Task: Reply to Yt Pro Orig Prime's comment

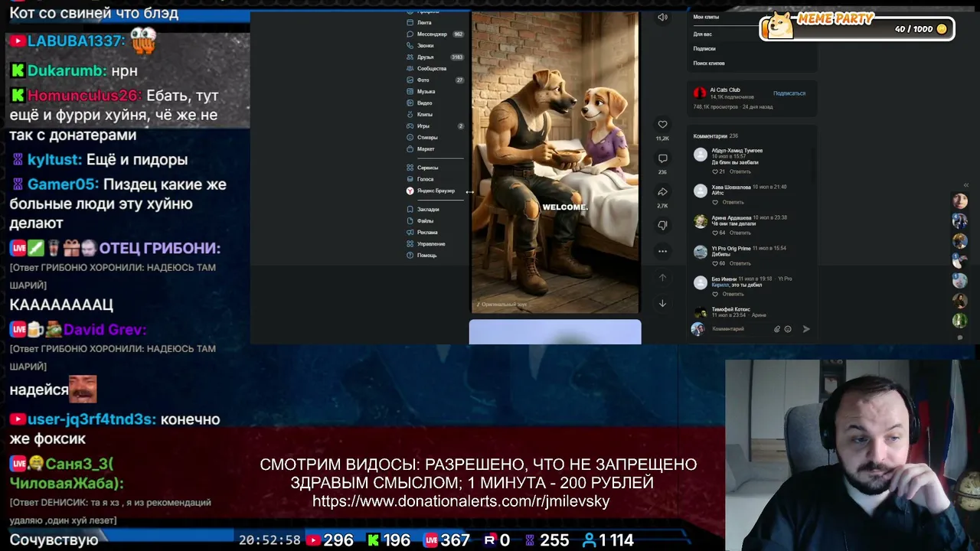Action: [740, 263]
